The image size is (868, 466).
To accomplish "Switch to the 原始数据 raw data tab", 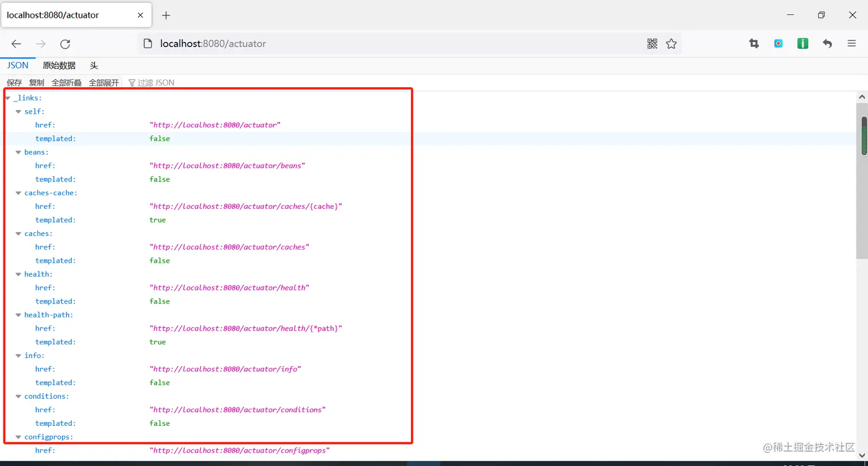I will 59,65.
